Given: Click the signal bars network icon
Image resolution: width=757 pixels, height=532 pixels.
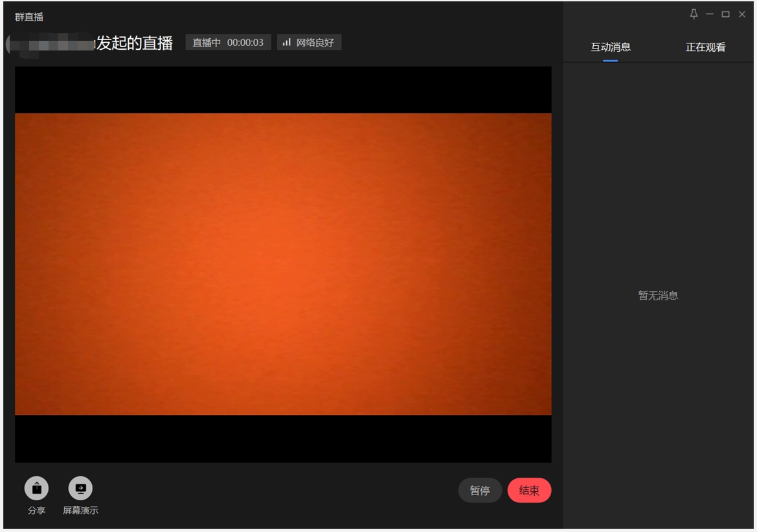Looking at the screenshot, I should (x=287, y=43).
